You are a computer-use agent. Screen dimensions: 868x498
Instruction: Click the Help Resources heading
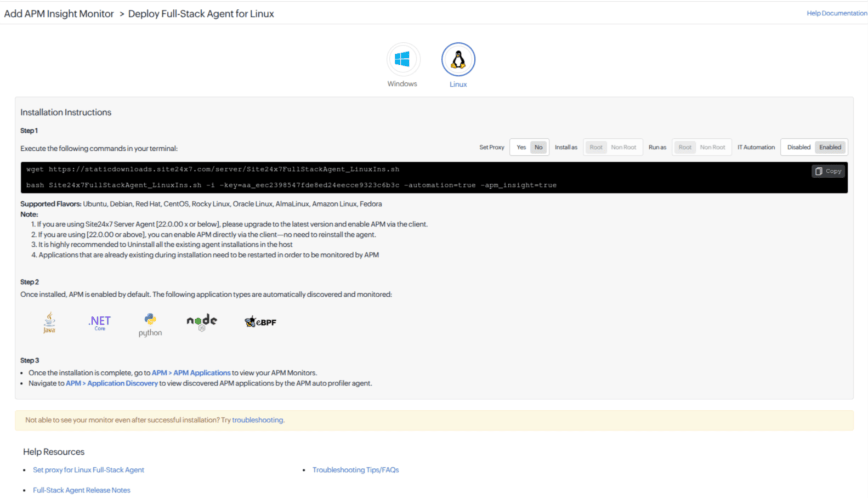[x=54, y=452]
